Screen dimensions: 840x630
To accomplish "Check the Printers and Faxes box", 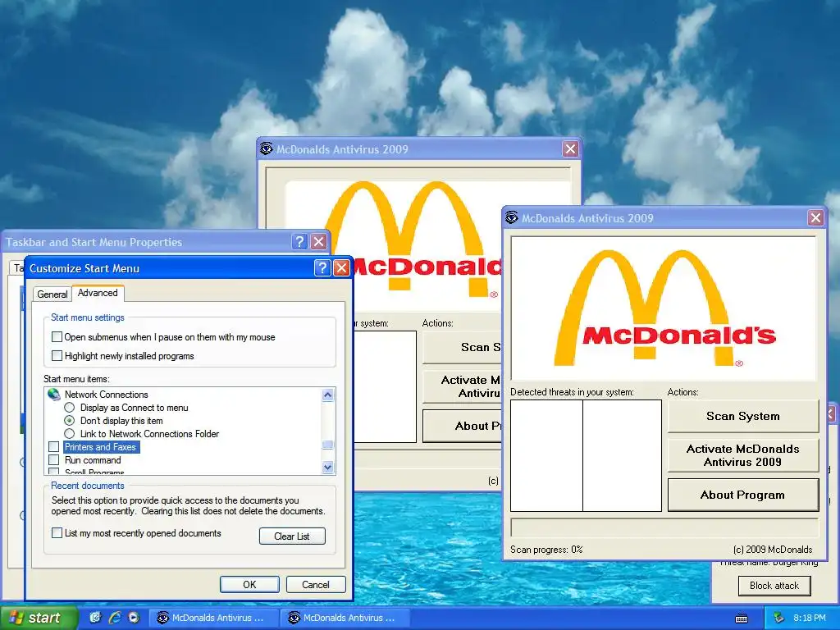I will click(x=53, y=447).
